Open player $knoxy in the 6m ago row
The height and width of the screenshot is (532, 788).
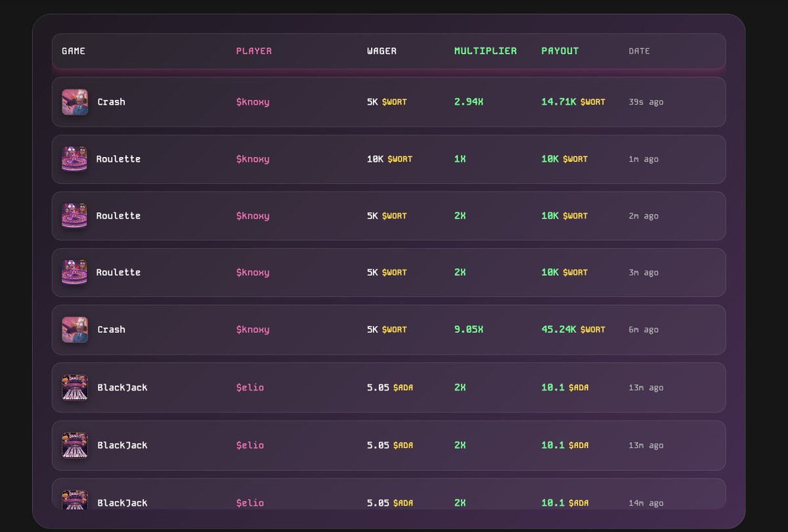pyautogui.click(x=253, y=329)
